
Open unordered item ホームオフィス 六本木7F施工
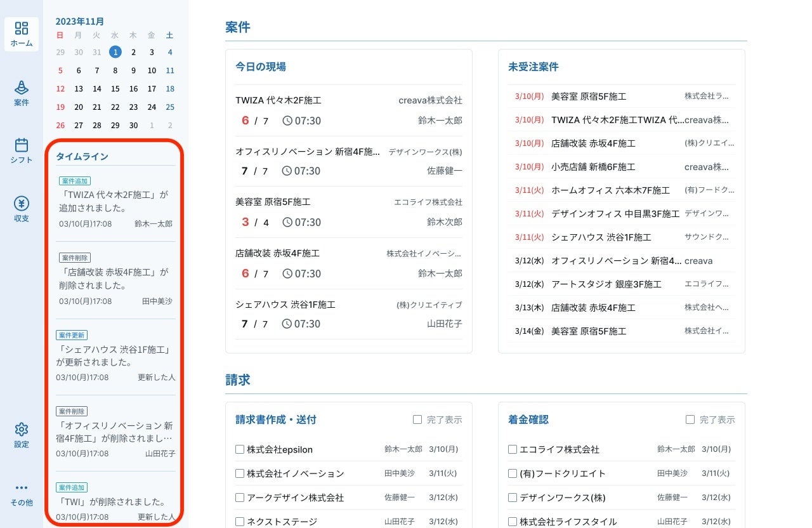coord(622,190)
